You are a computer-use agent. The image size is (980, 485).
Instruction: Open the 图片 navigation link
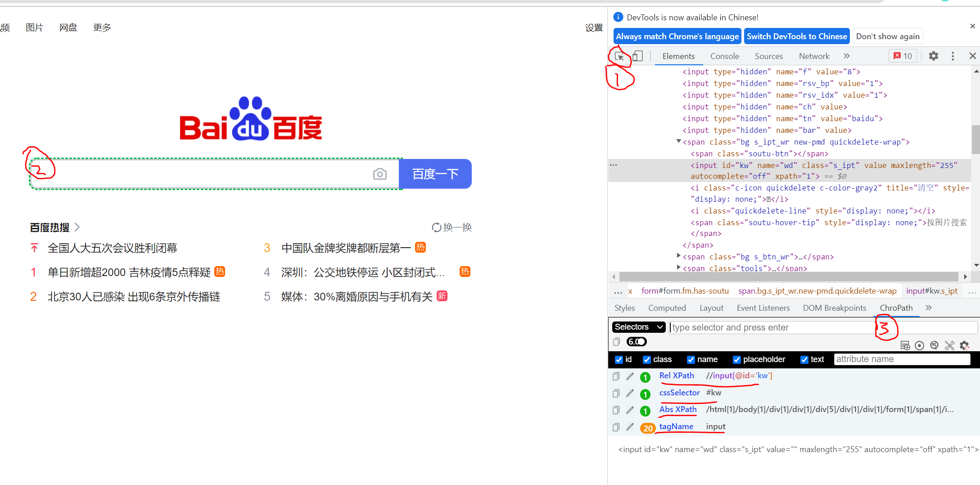[x=34, y=27]
